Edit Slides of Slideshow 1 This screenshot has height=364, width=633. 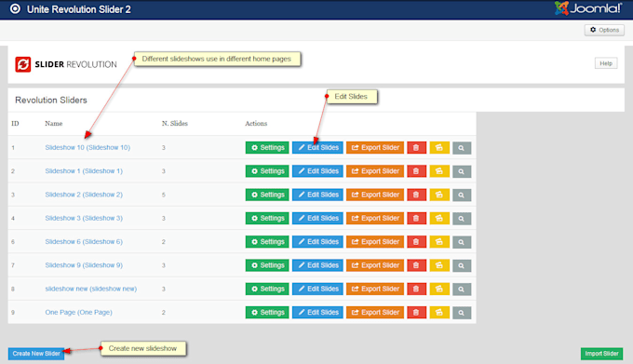pos(317,171)
